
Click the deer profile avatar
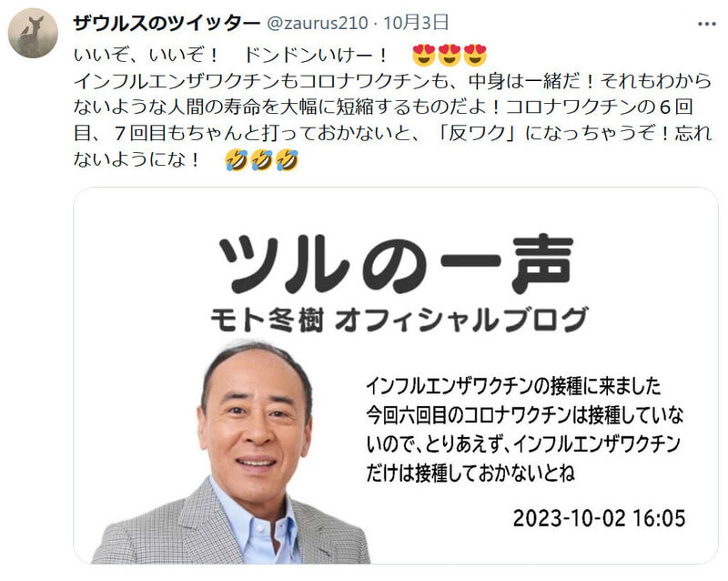[x=33, y=33]
